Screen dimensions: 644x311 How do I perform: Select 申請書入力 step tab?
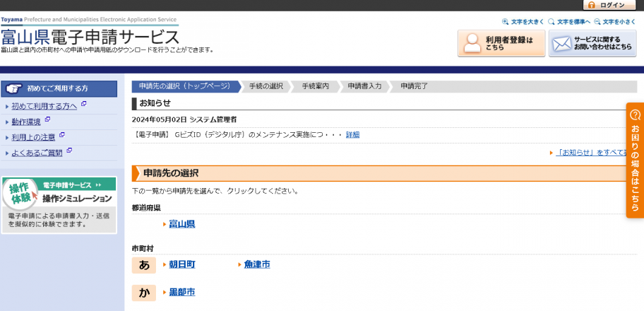[364, 86]
